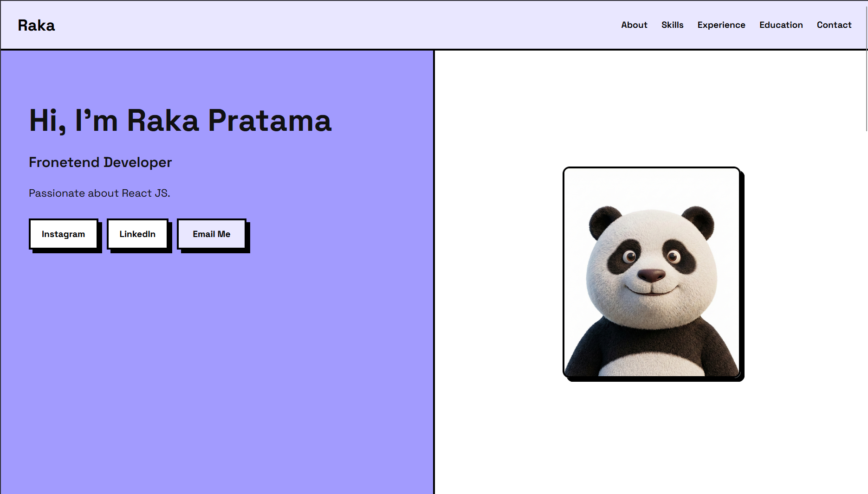Screen dimensions: 868x494
Task: Go to the About section
Action: click(634, 25)
